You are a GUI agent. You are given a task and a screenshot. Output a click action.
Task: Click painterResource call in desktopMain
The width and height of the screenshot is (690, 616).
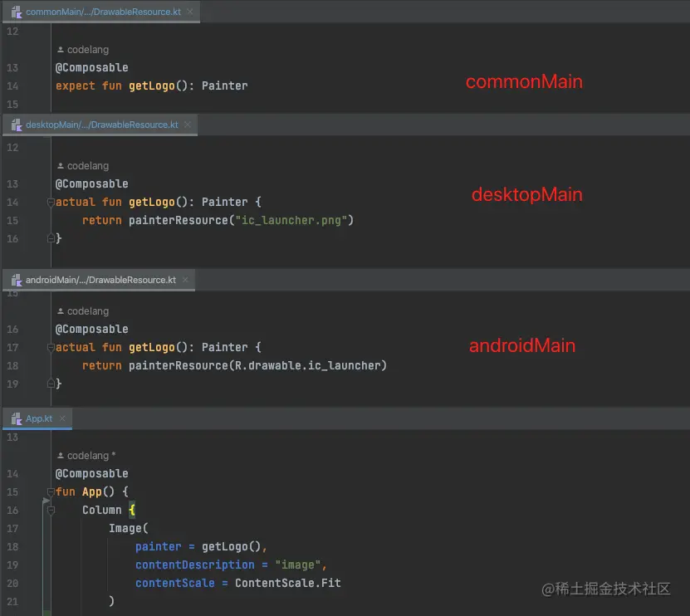[179, 220]
